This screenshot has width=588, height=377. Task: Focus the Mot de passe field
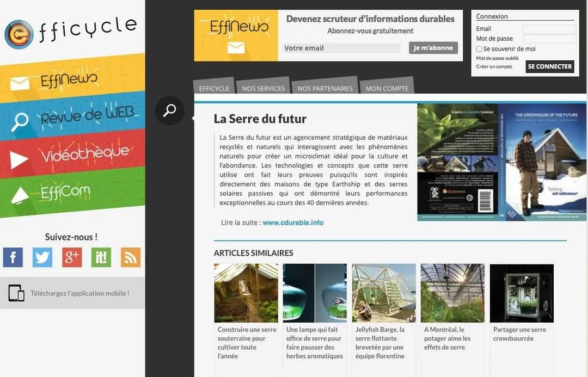(x=549, y=39)
